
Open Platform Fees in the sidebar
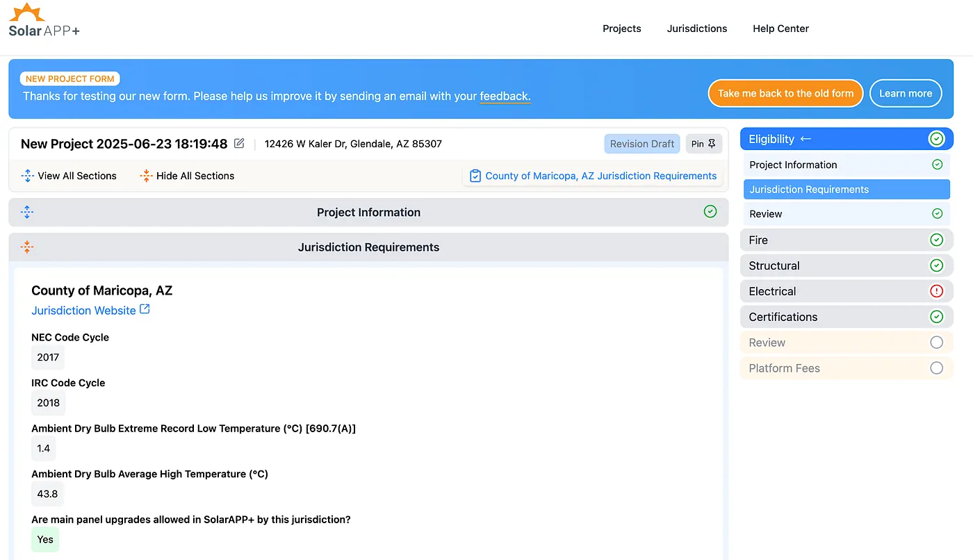tap(847, 368)
